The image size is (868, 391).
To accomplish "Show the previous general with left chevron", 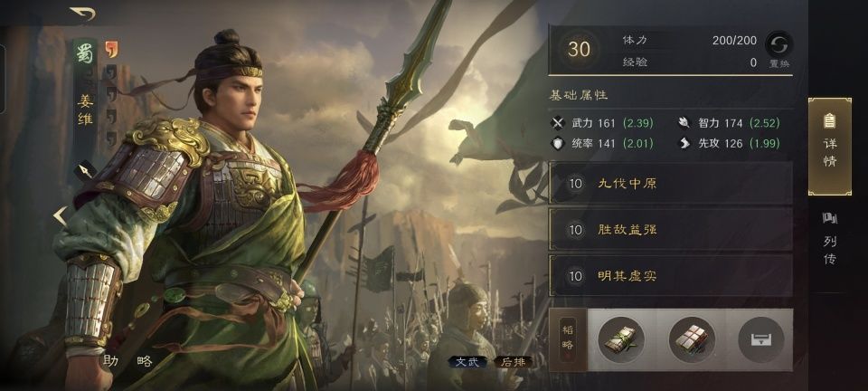I will tap(60, 216).
